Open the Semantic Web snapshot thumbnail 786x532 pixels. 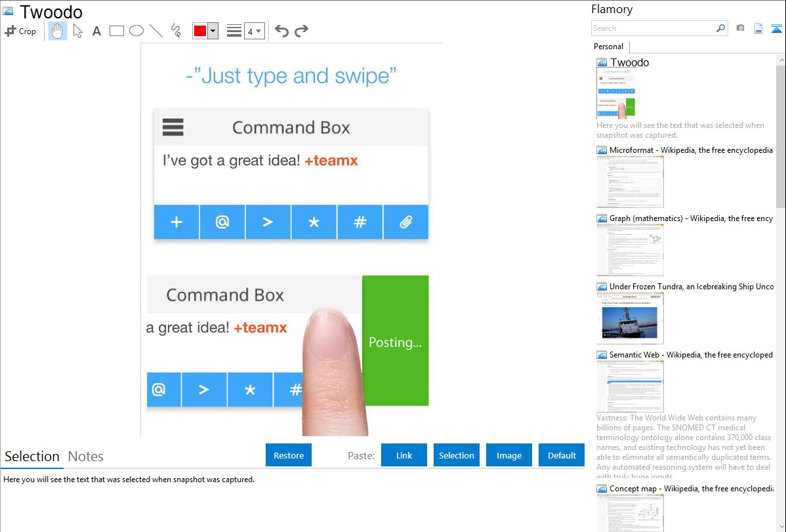630,386
